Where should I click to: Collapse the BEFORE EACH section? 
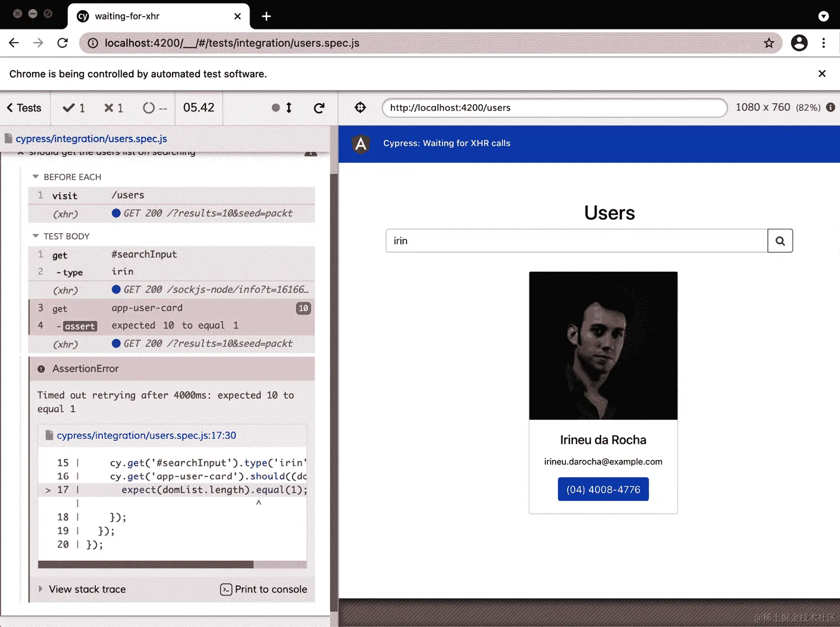point(67,177)
